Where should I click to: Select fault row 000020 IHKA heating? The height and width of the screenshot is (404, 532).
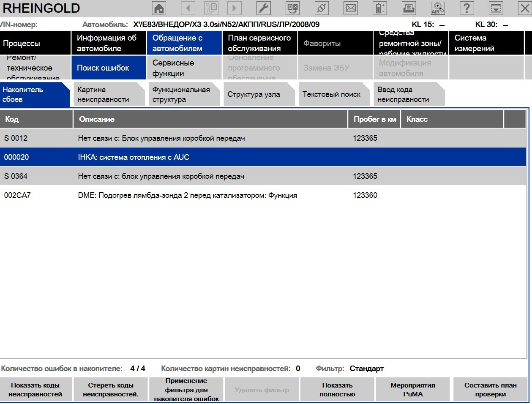click(x=263, y=157)
